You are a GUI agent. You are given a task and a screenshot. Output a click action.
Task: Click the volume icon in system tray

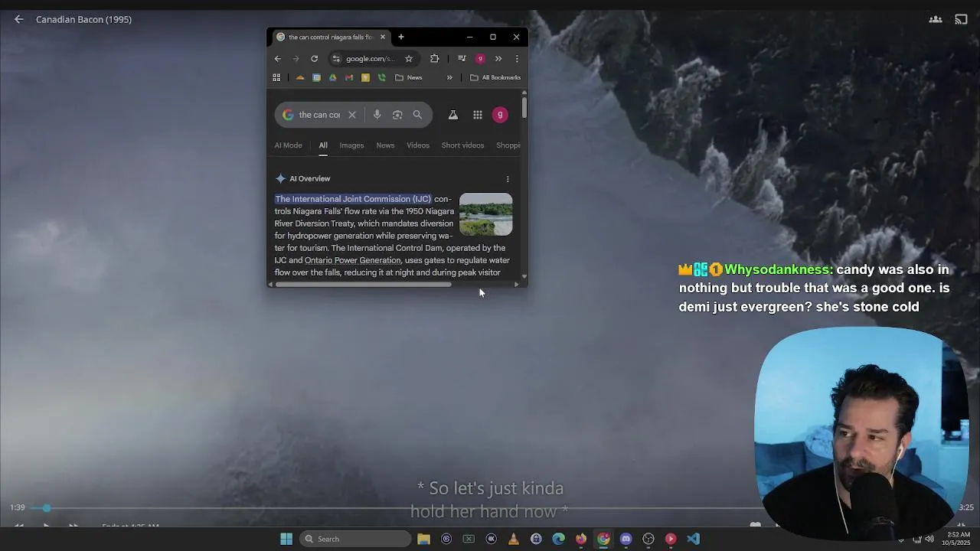pos(929,539)
